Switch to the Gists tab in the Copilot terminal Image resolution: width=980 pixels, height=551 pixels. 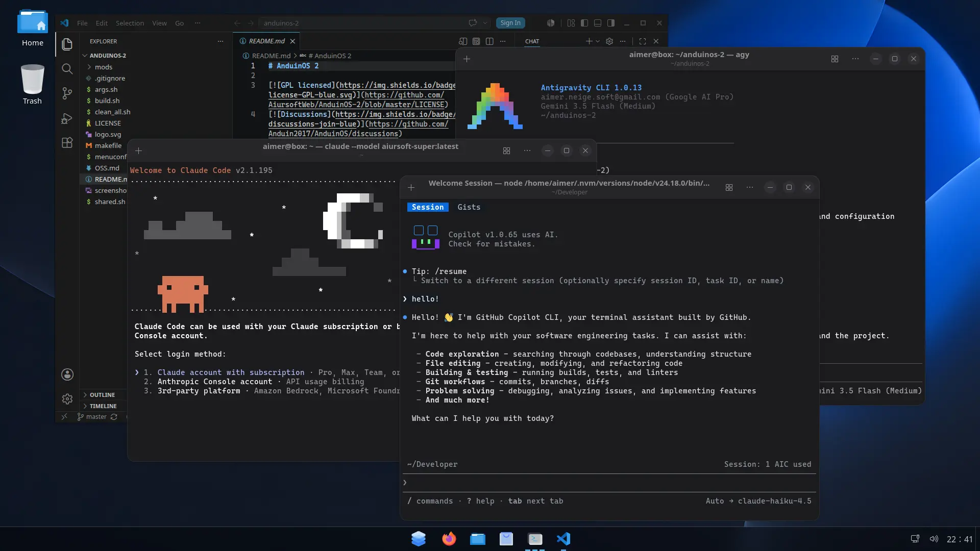coord(469,207)
